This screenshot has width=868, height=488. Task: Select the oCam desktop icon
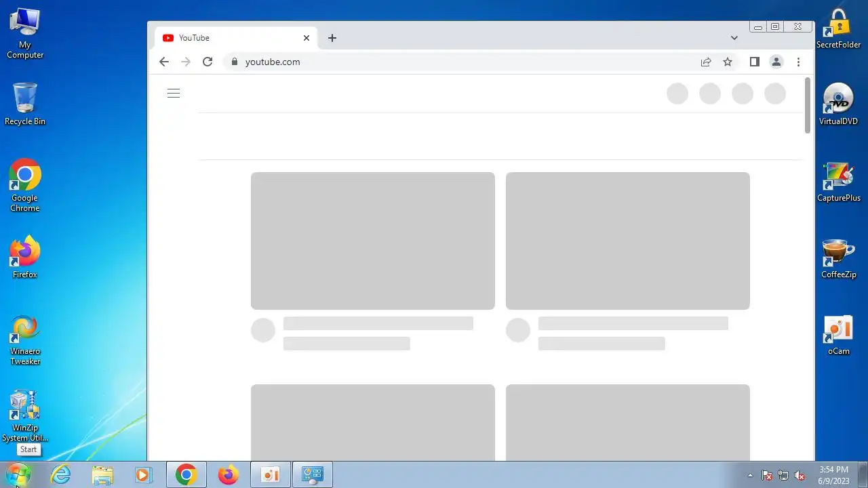(839, 335)
